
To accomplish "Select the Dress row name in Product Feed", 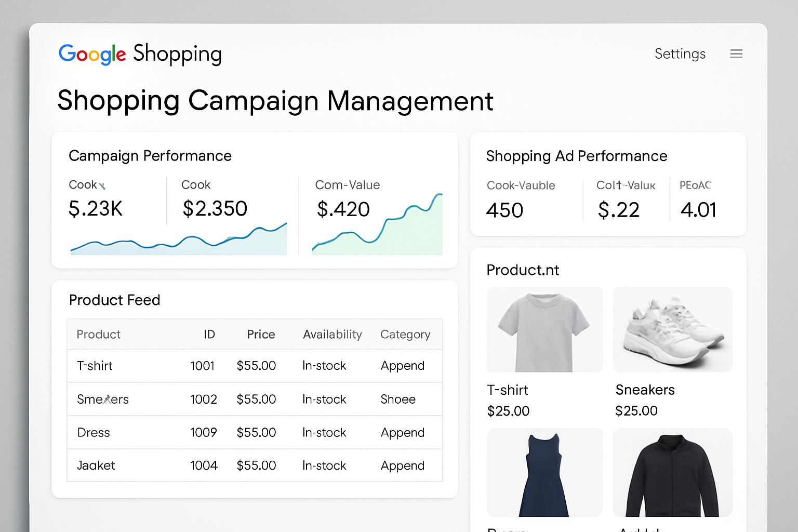I will 94,433.
